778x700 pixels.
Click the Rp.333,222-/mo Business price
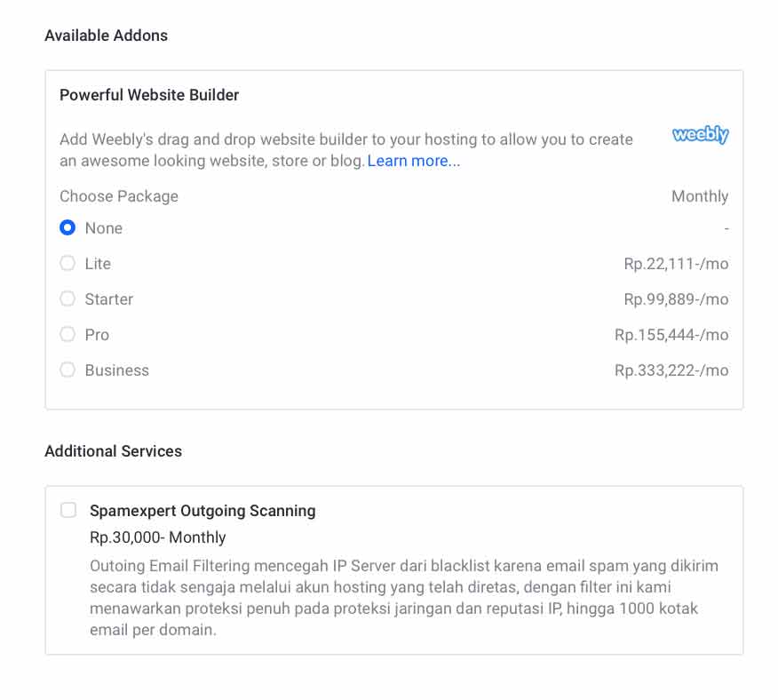point(671,370)
